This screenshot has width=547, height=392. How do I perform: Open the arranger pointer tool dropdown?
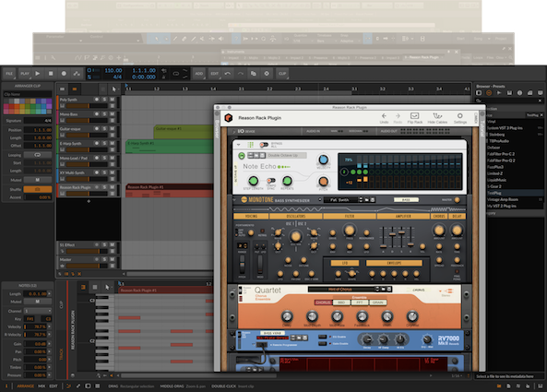pos(114,89)
